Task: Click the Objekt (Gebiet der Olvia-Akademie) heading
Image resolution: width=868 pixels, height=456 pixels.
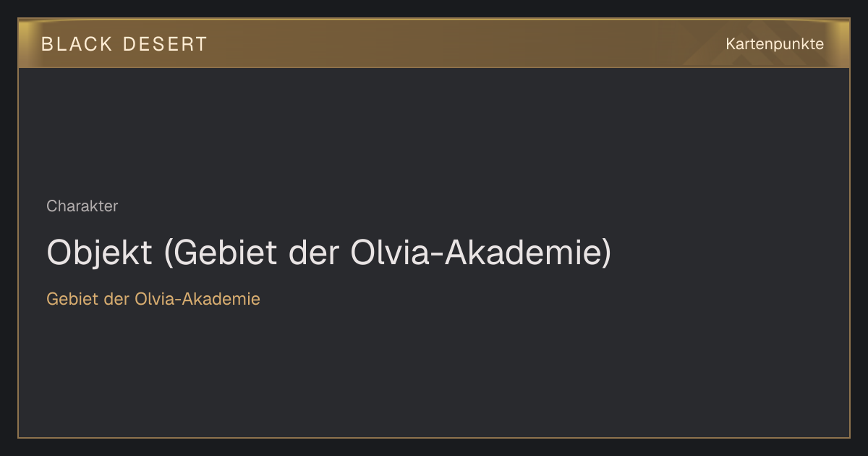Action: click(329, 253)
